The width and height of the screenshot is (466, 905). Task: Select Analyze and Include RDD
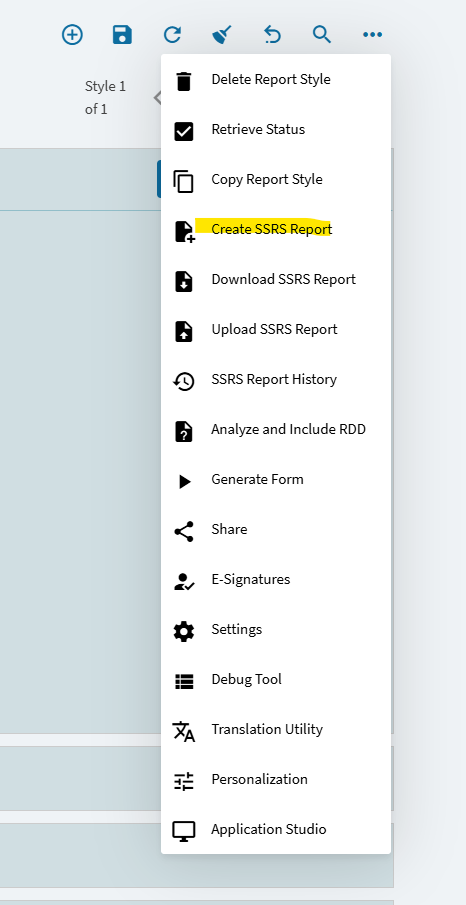(x=276, y=430)
